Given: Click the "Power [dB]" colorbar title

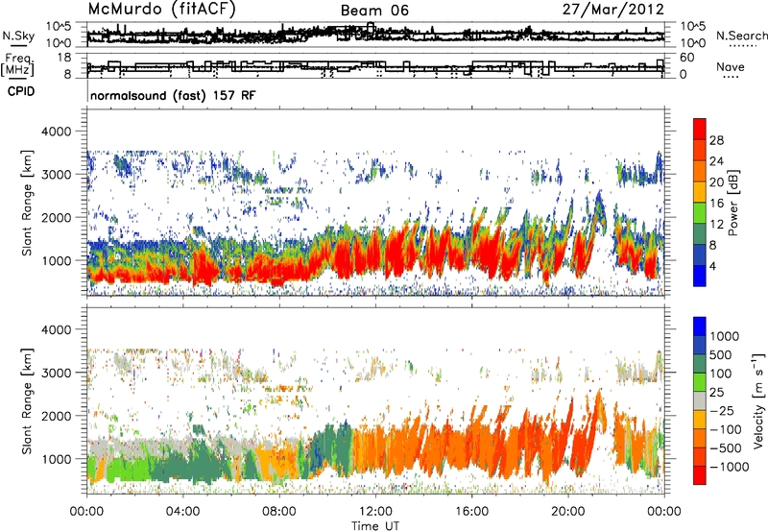Looking at the screenshot, I should point(732,203).
